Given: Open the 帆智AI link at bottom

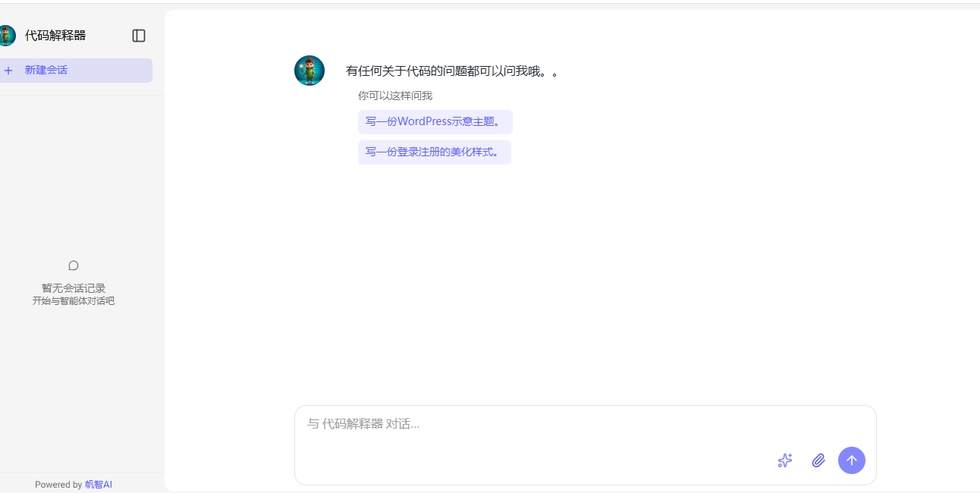Looking at the screenshot, I should click(99, 484).
